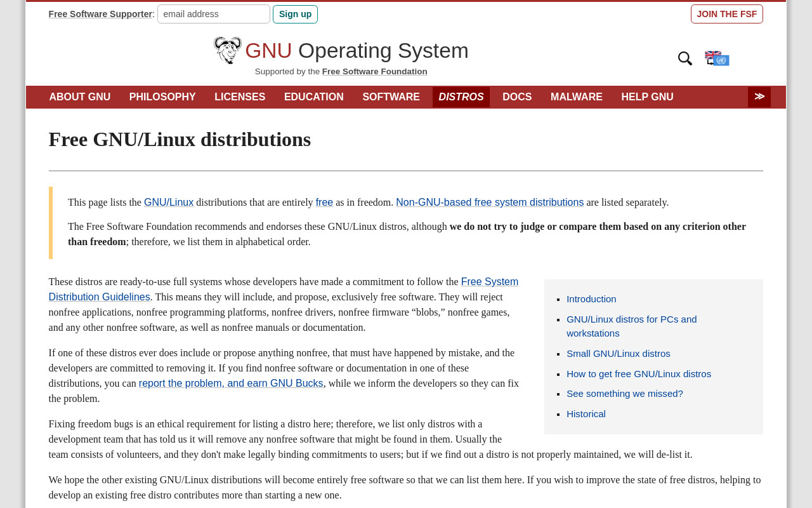Jump to the Historical section
The height and width of the screenshot is (508, 812).
pyautogui.click(x=586, y=414)
